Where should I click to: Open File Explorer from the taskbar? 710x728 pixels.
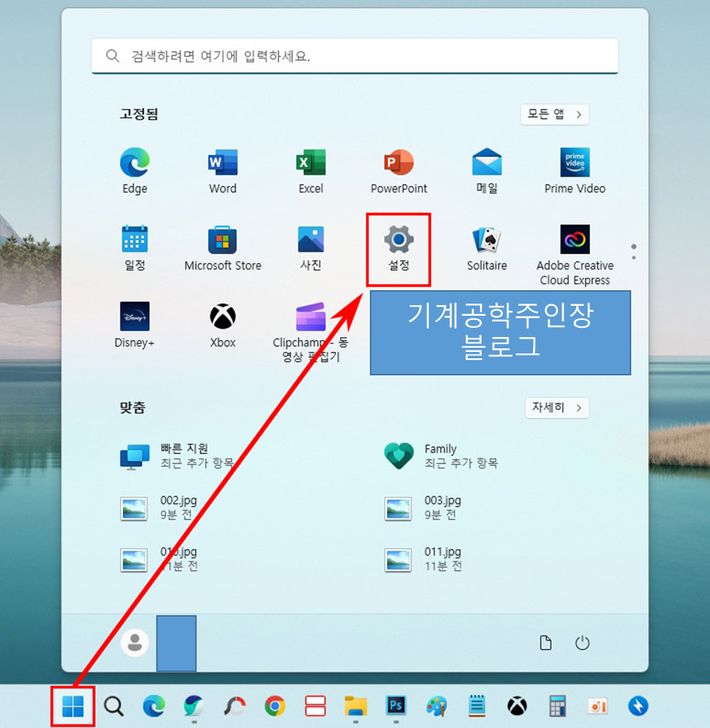pos(356,706)
